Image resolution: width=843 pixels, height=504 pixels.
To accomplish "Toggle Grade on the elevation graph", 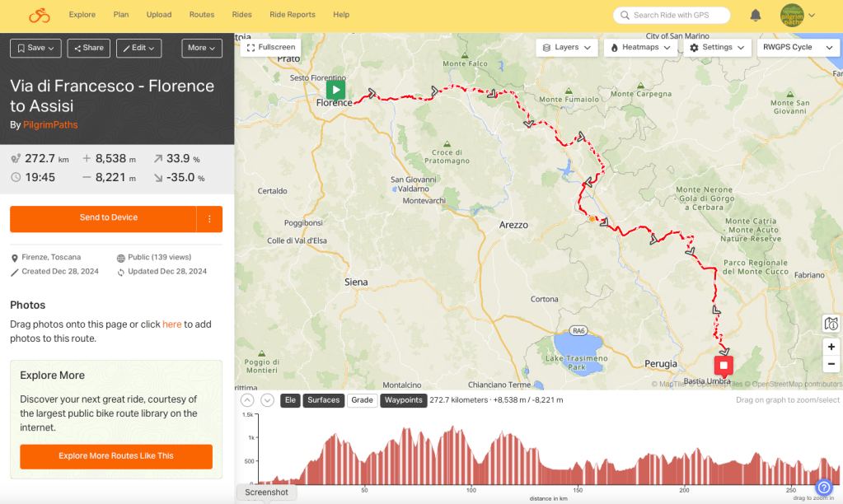I will (x=362, y=400).
